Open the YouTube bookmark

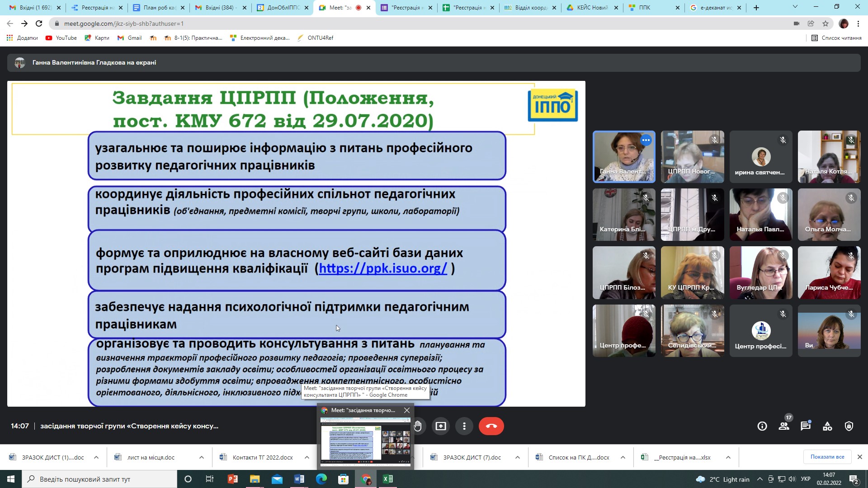pos(61,38)
